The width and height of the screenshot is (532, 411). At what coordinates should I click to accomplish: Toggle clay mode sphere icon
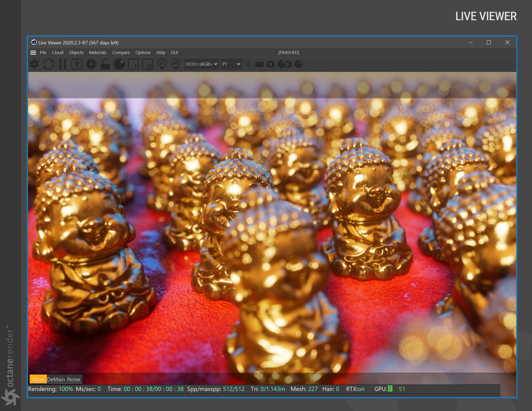[x=119, y=64]
